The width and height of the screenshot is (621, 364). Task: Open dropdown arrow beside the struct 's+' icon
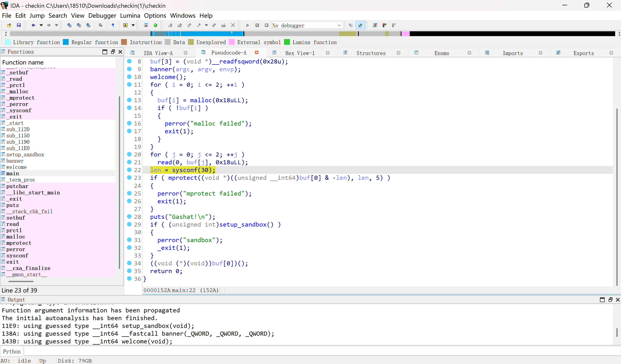tap(206, 25)
